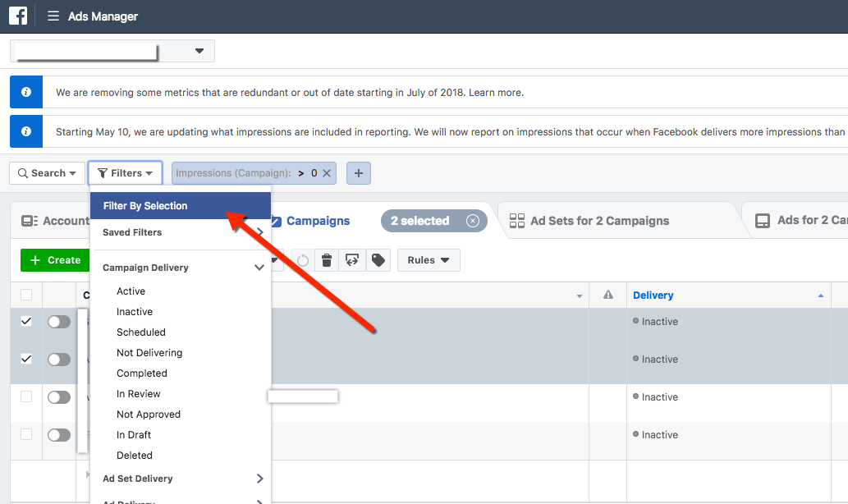Click the Ads Manager title
The image size is (848, 504).
pyautogui.click(x=103, y=16)
